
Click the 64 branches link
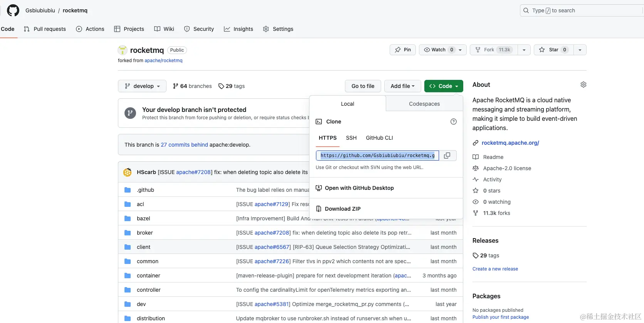(192, 86)
